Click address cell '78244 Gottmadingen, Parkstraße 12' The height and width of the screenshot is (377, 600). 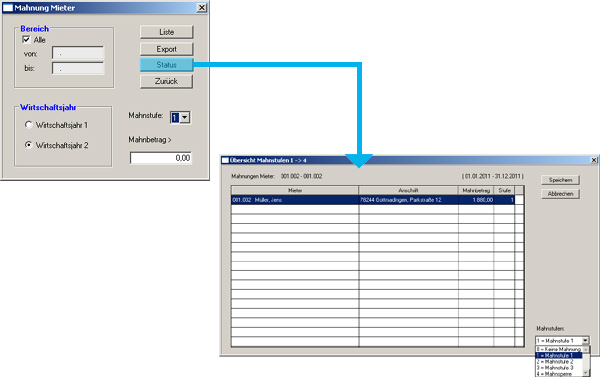pyautogui.click(x=408, y=200)
